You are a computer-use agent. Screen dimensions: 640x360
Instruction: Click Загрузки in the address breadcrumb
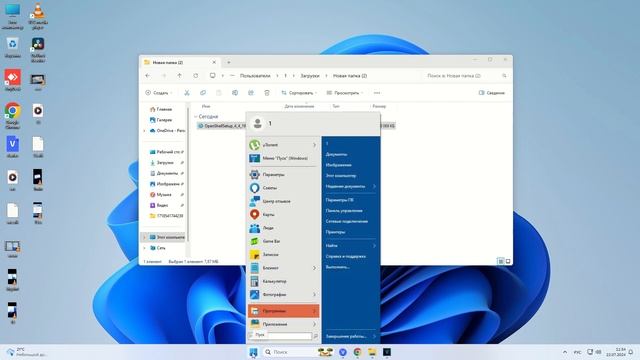[x=310, y=76]
